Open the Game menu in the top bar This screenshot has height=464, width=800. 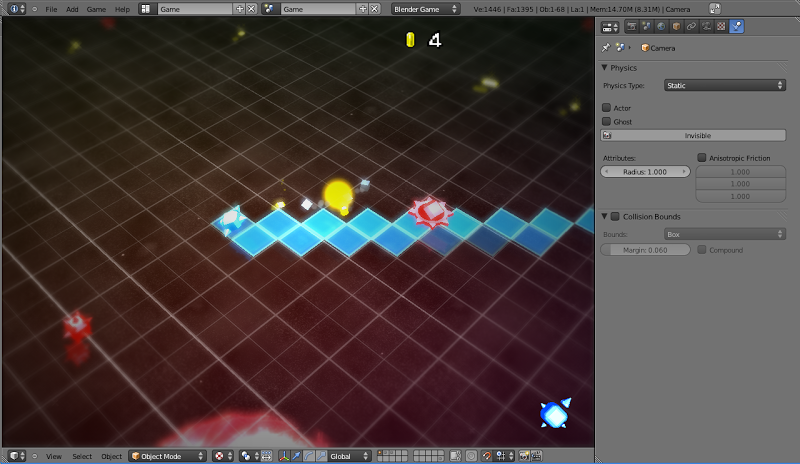click(x=96, y=9)
